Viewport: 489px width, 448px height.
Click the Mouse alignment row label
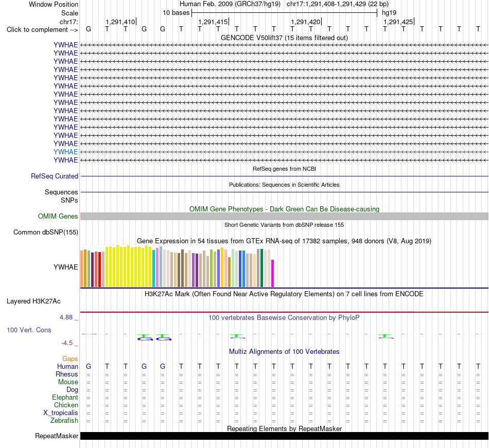tap(68, 382)
